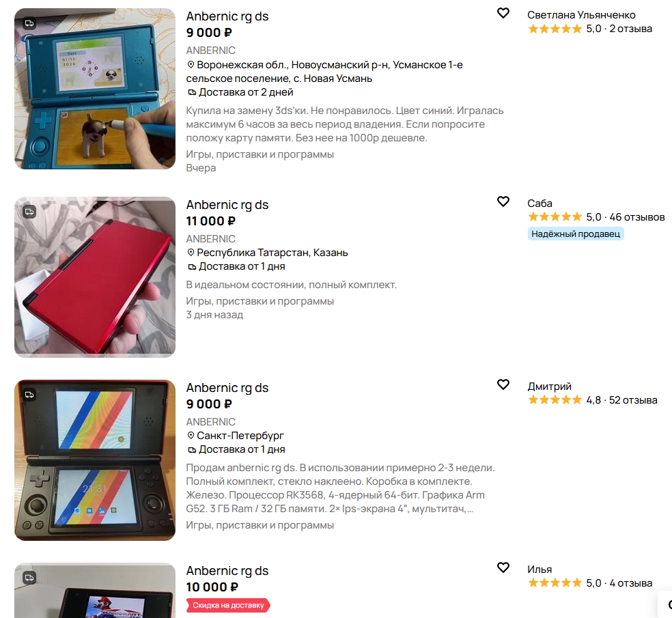Click delivery badge on fourth listing photo
This screenshot has width=672, height=618.
(x=29, y=578)
